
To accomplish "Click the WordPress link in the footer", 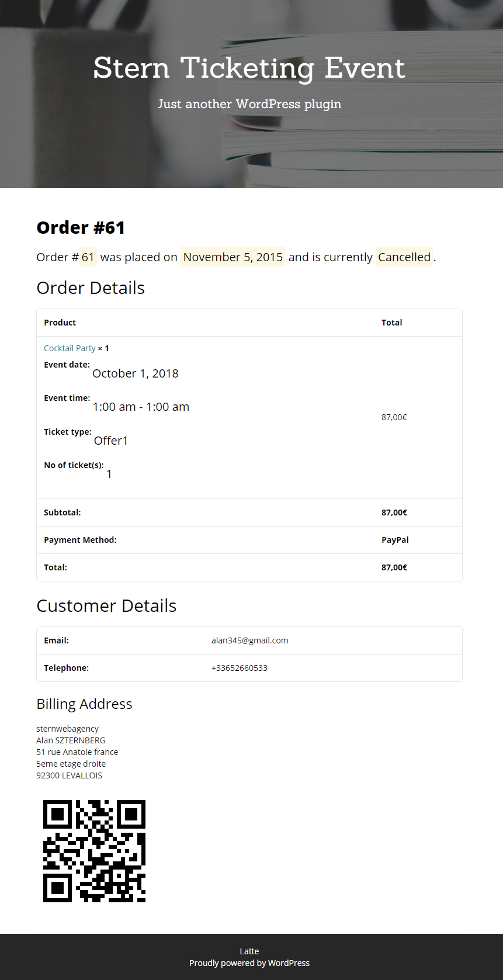I will 289,963.
